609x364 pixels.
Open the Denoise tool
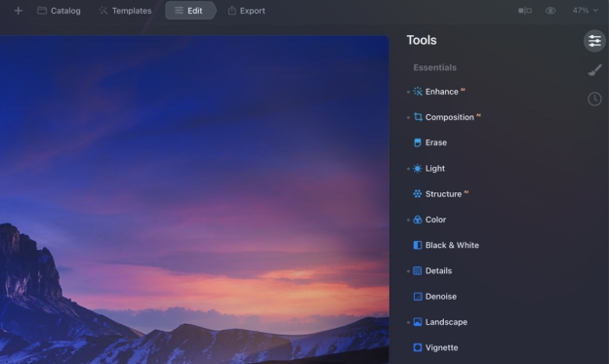pyautogui.click(x=434, y=297)
